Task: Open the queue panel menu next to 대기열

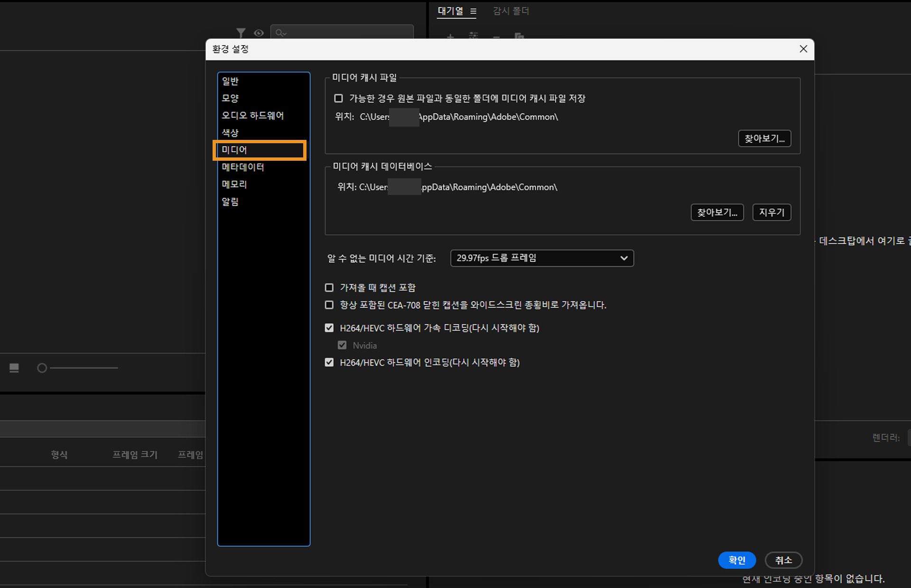Action: coord(473,11)
